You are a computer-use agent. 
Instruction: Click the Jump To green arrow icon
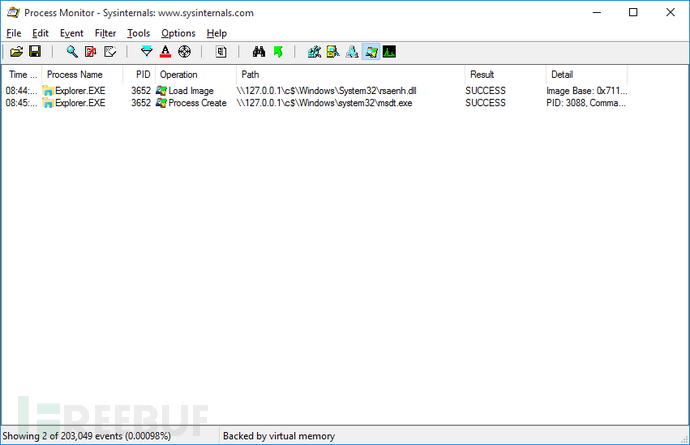point(278,52)
